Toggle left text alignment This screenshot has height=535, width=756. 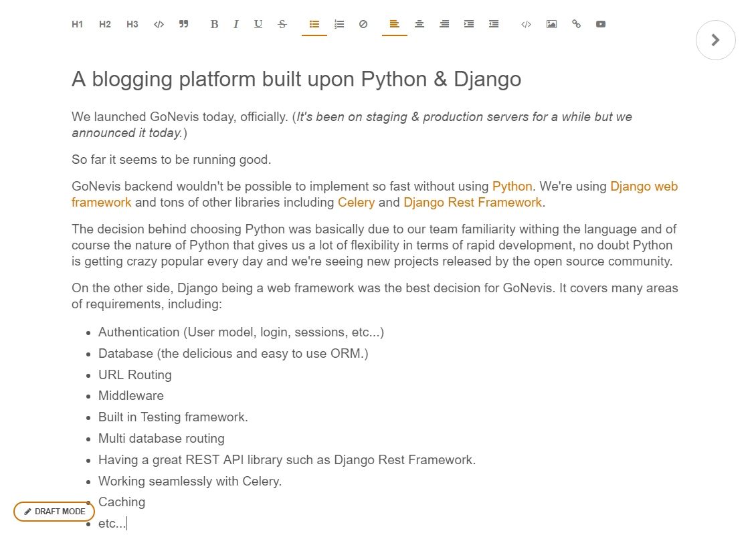click(x=395, y=24)
